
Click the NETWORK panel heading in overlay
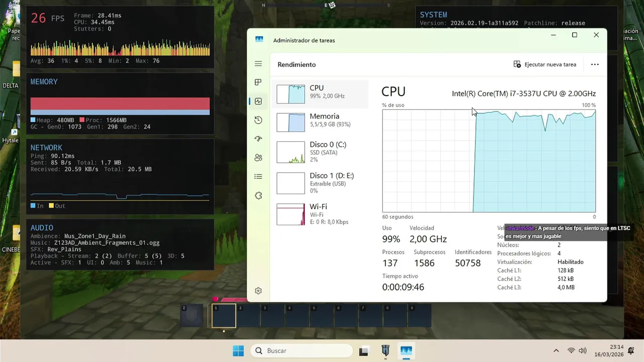46,147
